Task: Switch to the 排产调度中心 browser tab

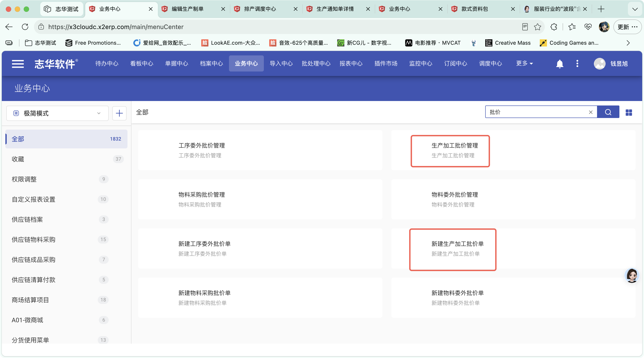Action: coord(266,9)
